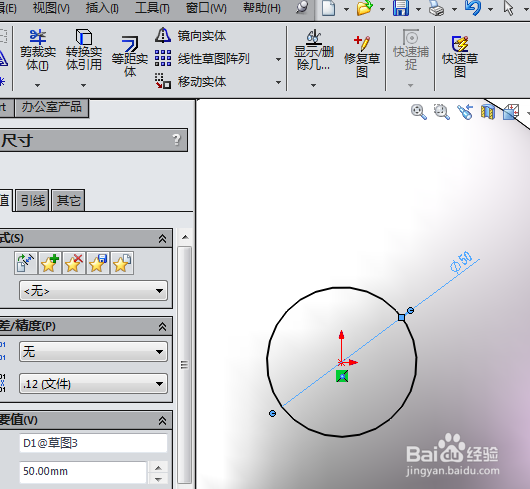Viewport: 530px width, 489px height.
Task: Switch to Other (其它) tab
Action: point(68,201)
